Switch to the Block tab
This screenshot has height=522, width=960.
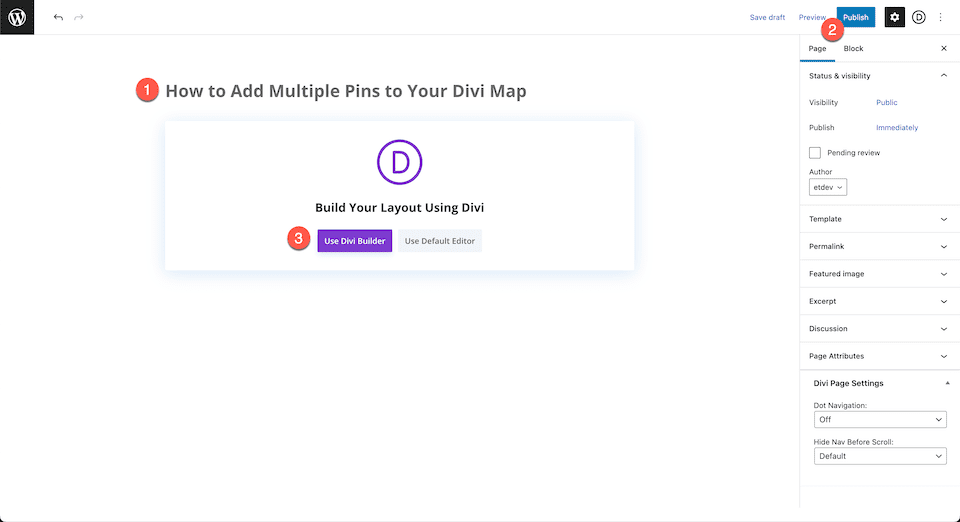[x=853, y=48]
